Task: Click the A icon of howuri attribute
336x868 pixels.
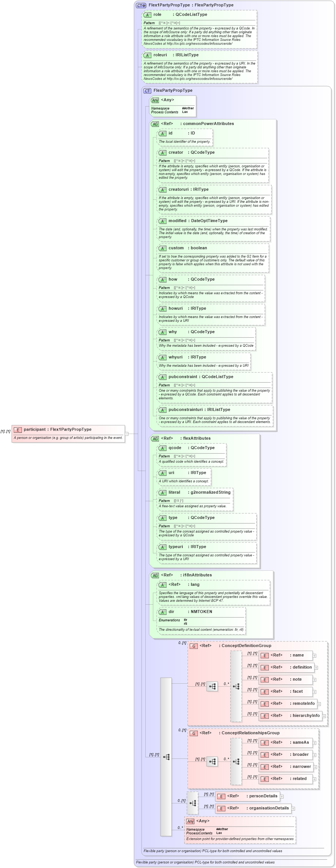Action: click(162, 309)
